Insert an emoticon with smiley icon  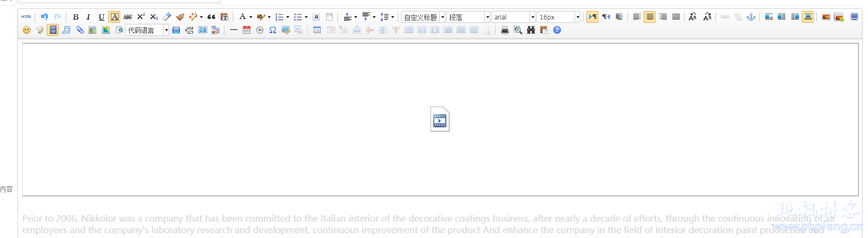click(27, 30)
